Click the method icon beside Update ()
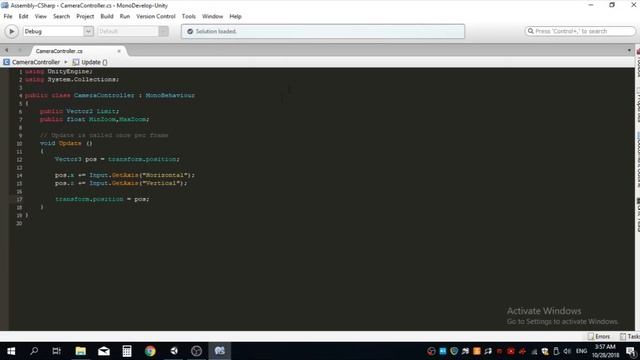 point(76,62)
